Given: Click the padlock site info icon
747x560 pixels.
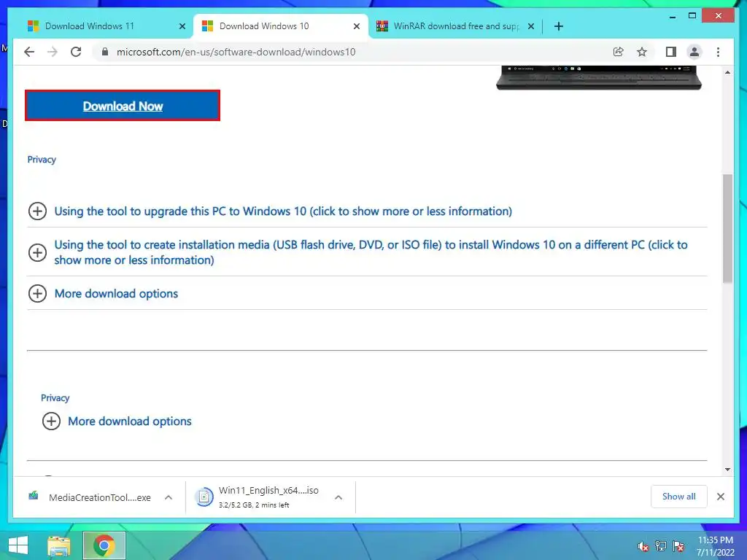Looking at the screenshot, I should pos(105,52).
